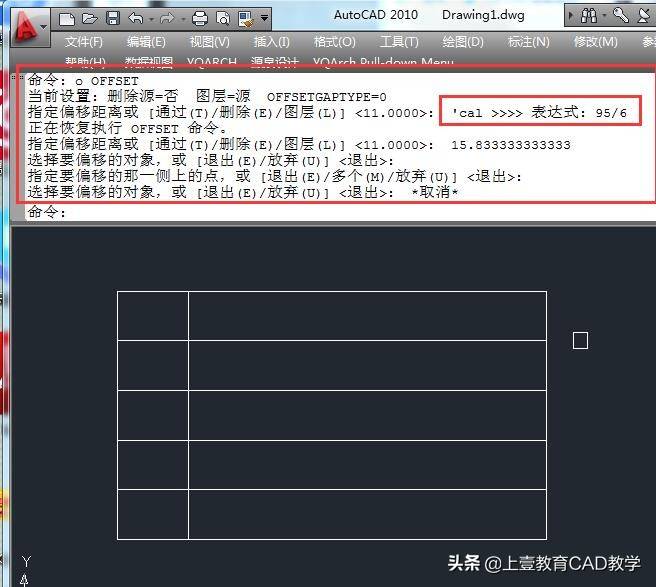The width and height of the screenshot is (656, 587).
Task: Undo the last action
Action: pyautogui.click(x=136, y=18)
